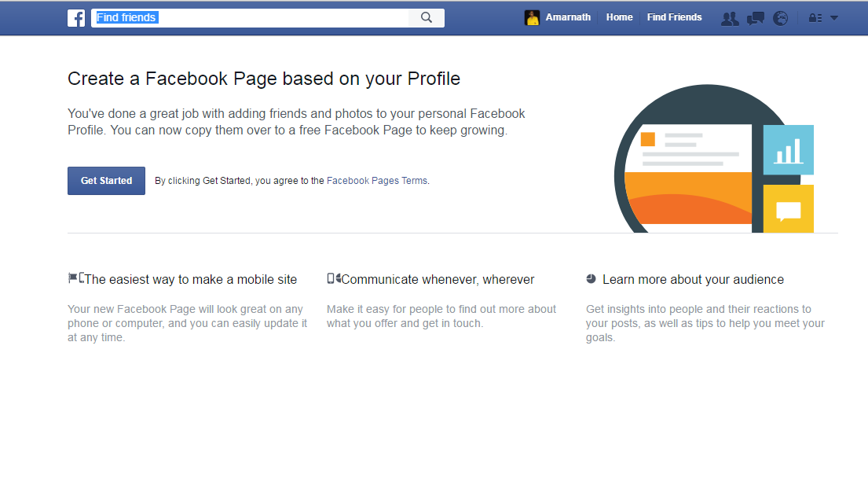Open the friend requests icon

[731, 18]
